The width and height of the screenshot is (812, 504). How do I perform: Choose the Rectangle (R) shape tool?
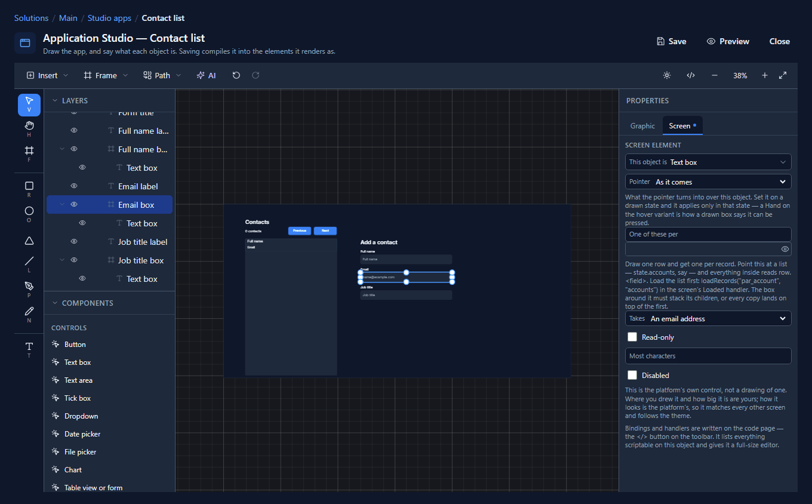(29, 189)
